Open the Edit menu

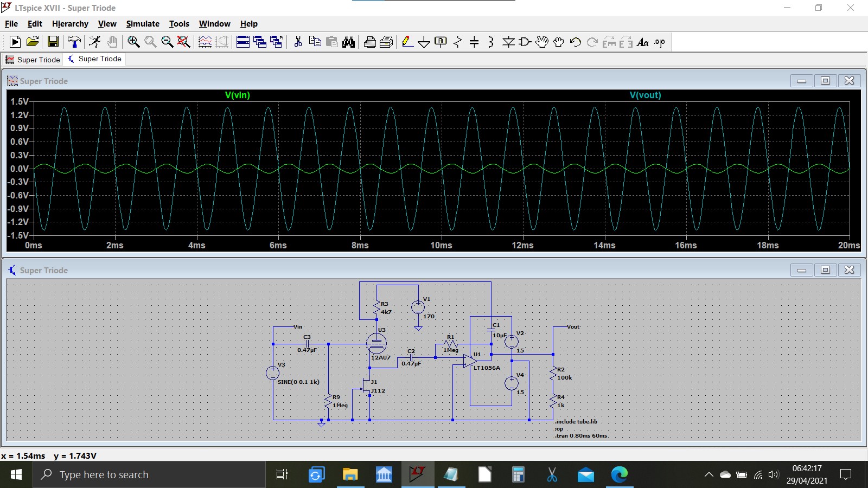point(35,24)
